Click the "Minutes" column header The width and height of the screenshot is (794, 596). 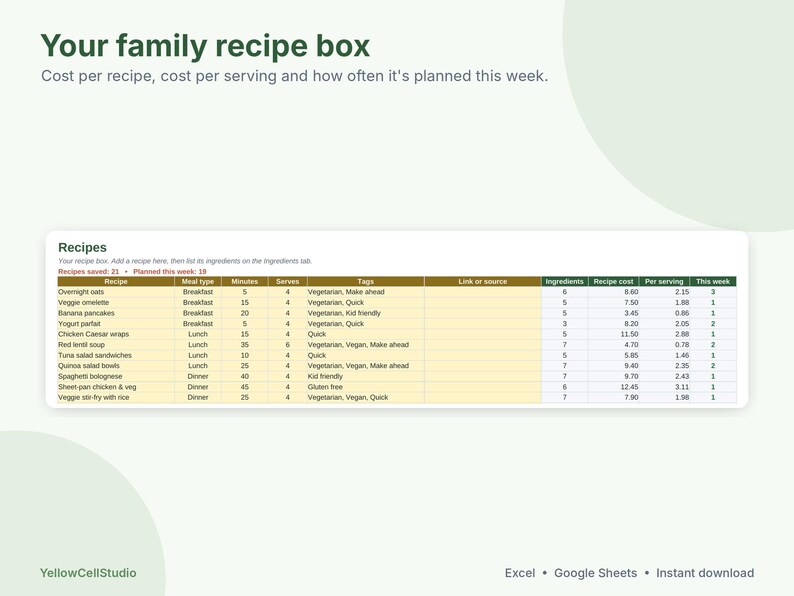[x=245, y=282]
